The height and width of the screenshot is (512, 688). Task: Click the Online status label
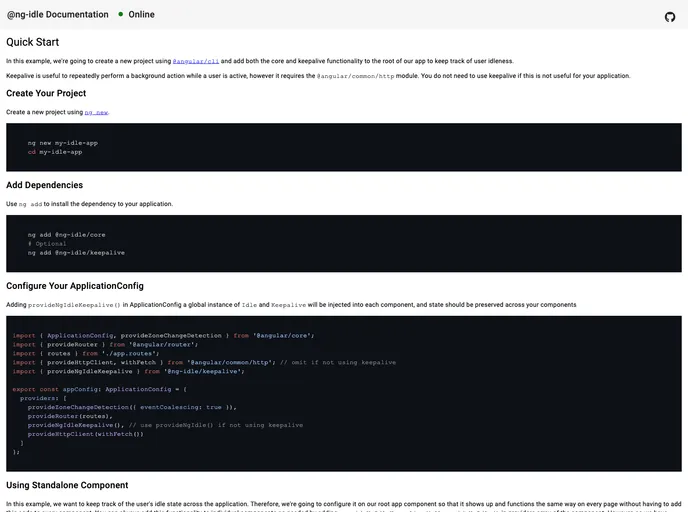click(x=141, y=15)
